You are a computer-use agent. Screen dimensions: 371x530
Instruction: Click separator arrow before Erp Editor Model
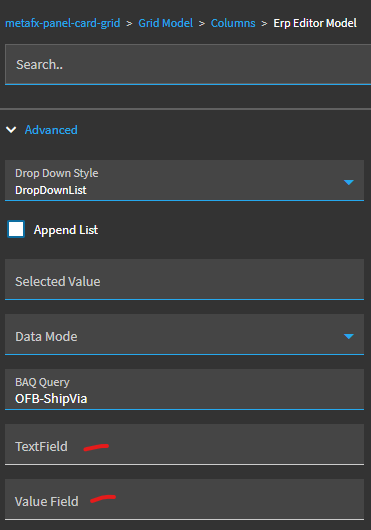tap(264, 23)
